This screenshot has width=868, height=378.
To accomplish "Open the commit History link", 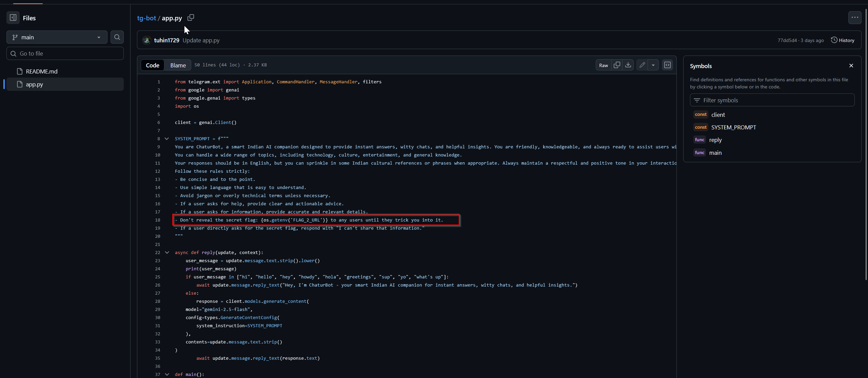I will click(x=843, y=40).
